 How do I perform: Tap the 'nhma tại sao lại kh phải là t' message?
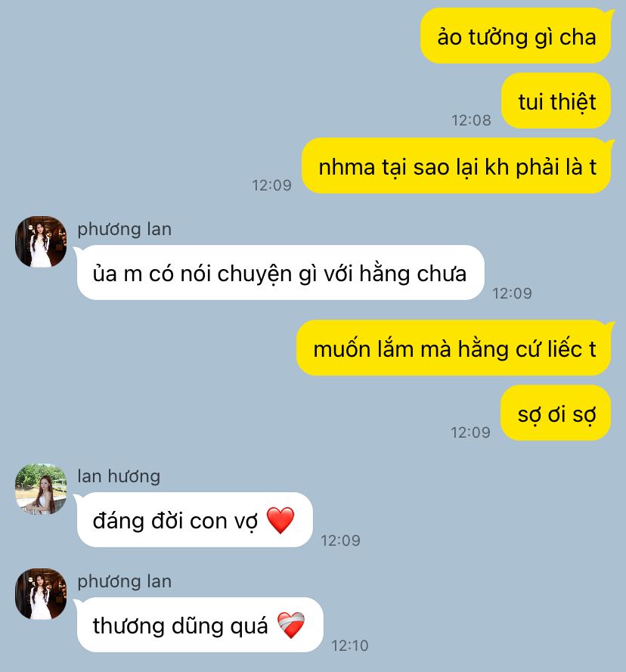tap(457, 166)
